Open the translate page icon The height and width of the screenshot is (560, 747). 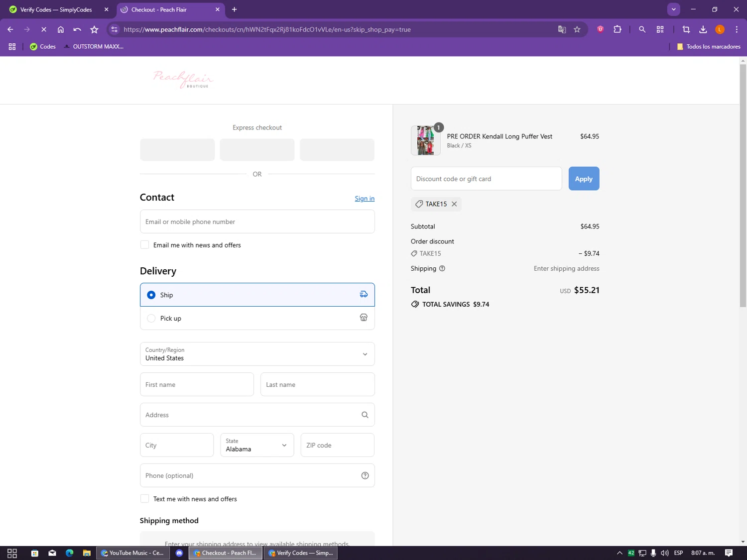point(562,29)
